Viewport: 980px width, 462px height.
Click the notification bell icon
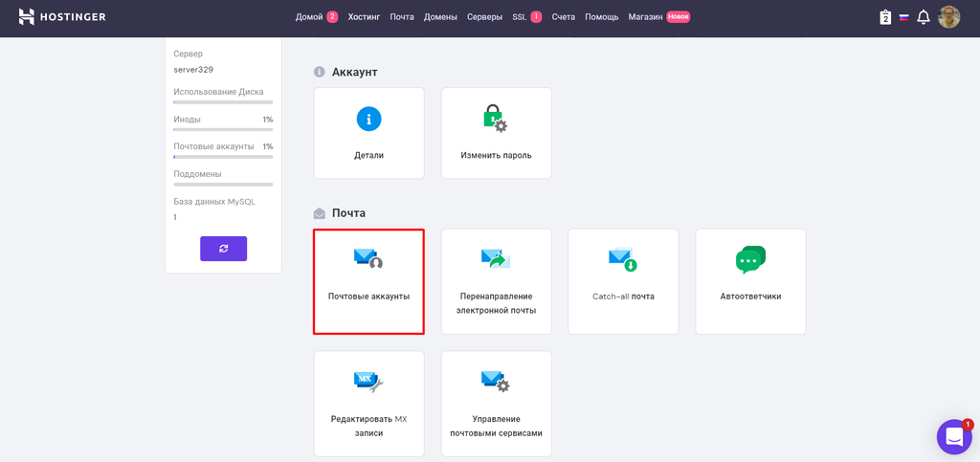point(924,17)
